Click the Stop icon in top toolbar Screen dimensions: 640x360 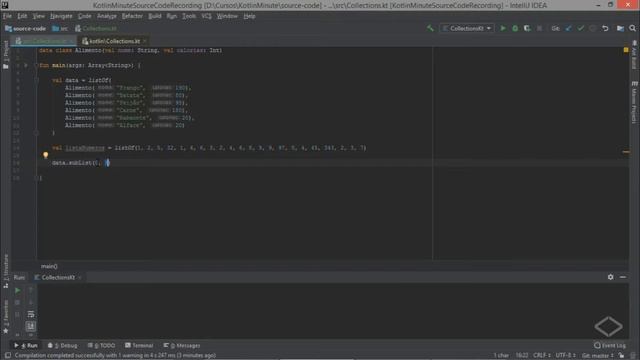pyautogui.click(x=539, y=28)
